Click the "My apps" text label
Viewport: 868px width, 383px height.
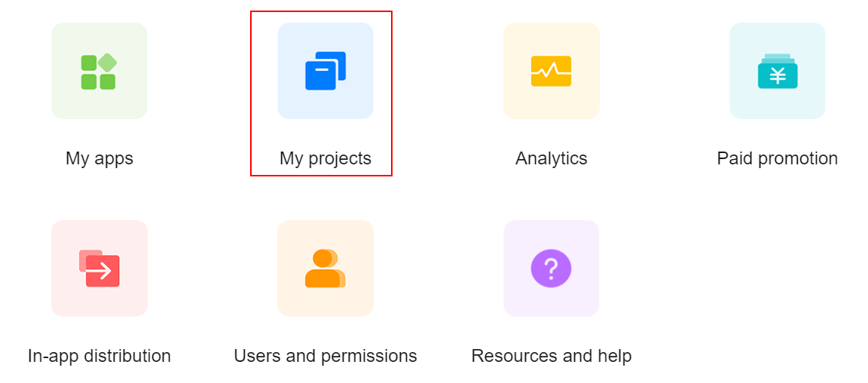(99, 158)
